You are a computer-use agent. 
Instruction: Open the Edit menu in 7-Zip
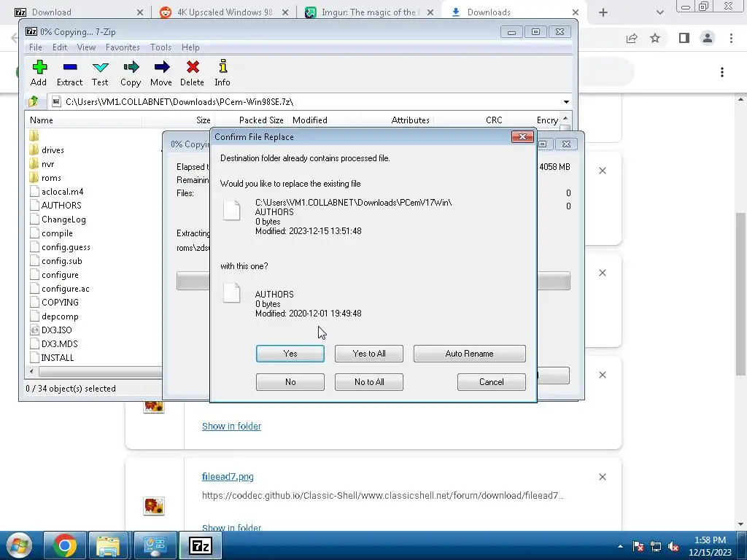[60, 47]
